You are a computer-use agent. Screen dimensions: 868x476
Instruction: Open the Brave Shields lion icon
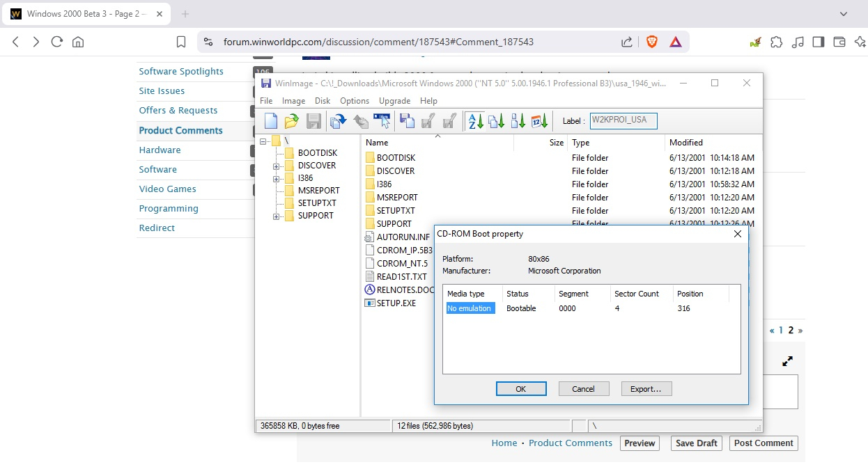click(x=652, y=42)
